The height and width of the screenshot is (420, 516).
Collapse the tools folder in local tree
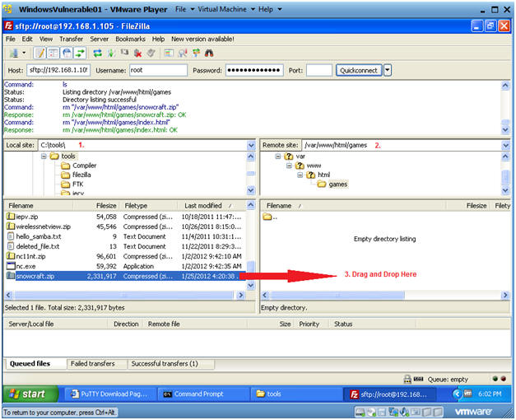[x=44, y=156]
